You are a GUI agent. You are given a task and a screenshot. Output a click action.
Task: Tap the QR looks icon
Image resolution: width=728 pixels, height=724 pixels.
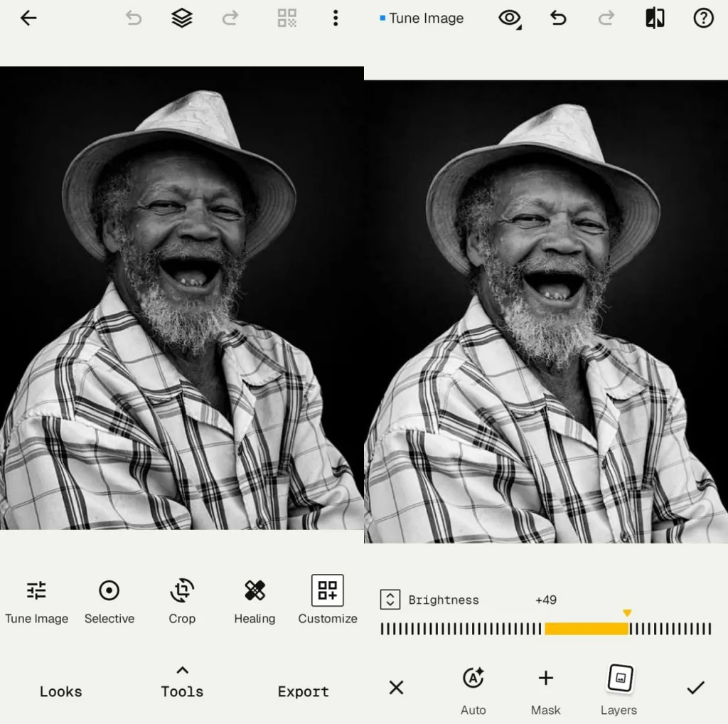pyautogui.click(x=287, y=18)
